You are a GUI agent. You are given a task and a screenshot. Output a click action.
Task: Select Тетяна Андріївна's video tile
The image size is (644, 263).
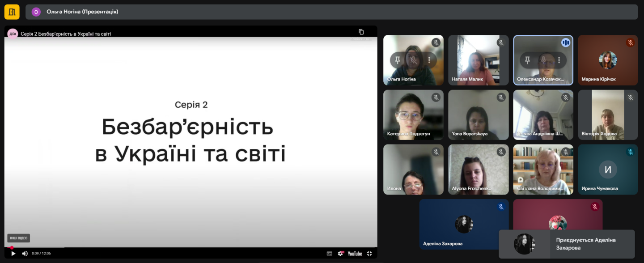tap(543, 115)
